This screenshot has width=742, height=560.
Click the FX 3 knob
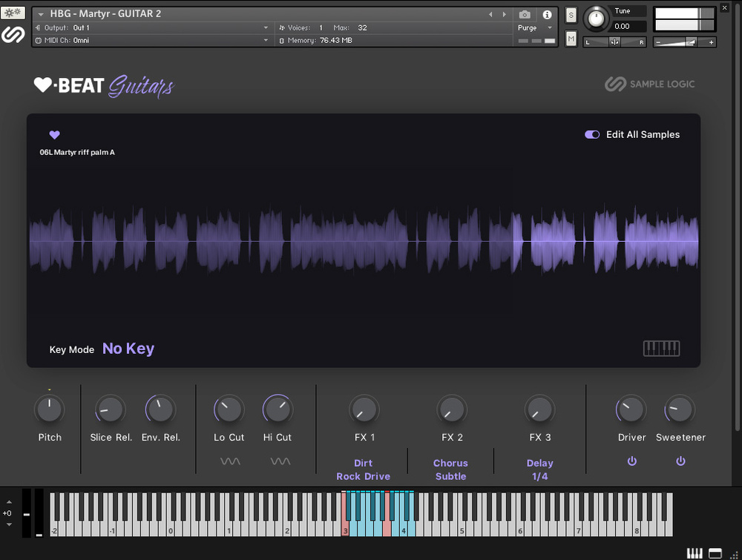(x=539, y=409)
